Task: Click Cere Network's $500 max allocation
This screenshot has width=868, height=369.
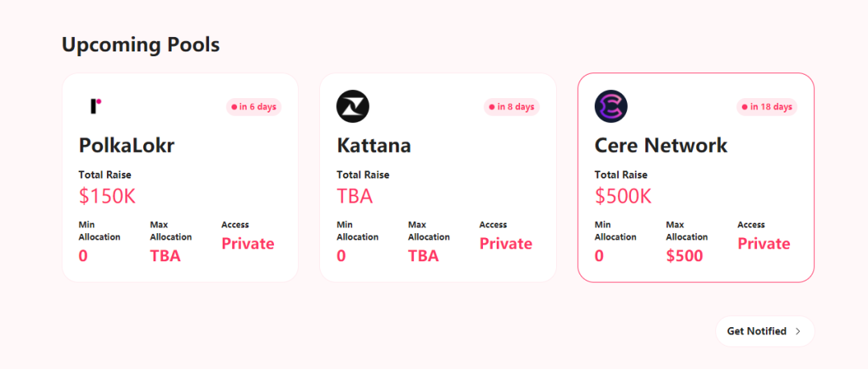Action: 684,256
